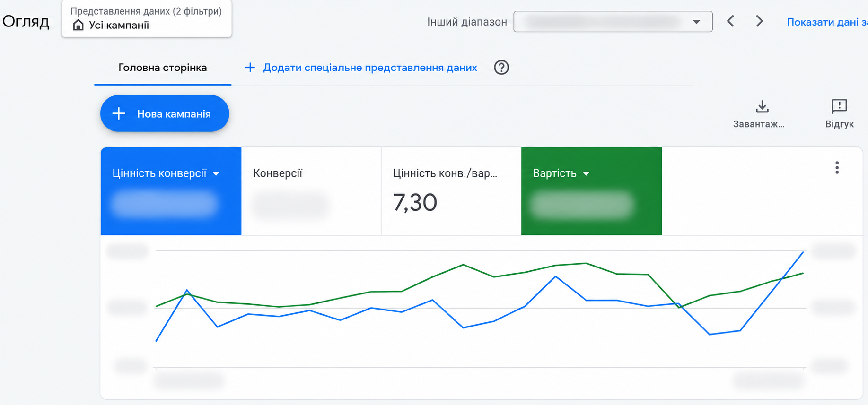868x405 pixels.
Task: Click the home icon beside Усі кампанії
Action: 79,25
